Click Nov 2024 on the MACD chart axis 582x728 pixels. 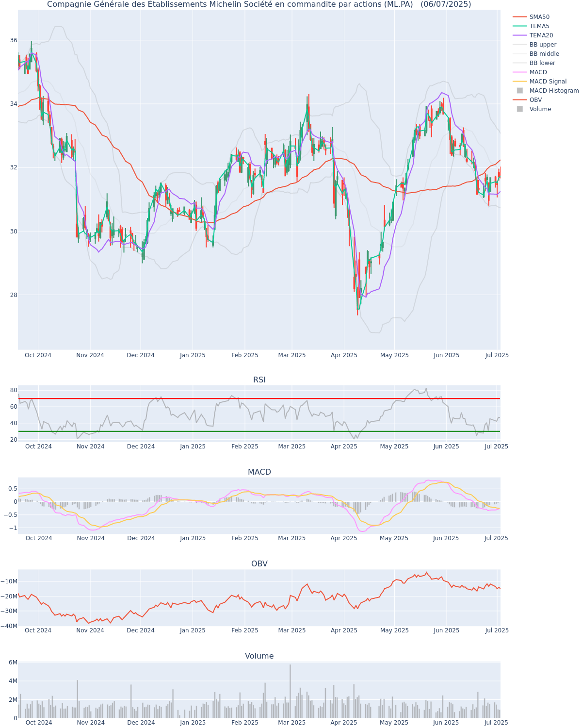pyautogui.click(x=90, y=538)
